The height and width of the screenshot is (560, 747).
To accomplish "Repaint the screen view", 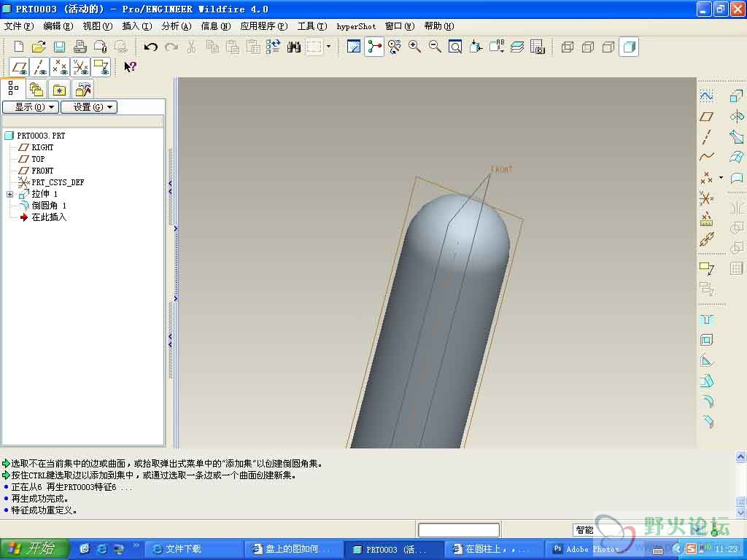I will tap(354, 47).
